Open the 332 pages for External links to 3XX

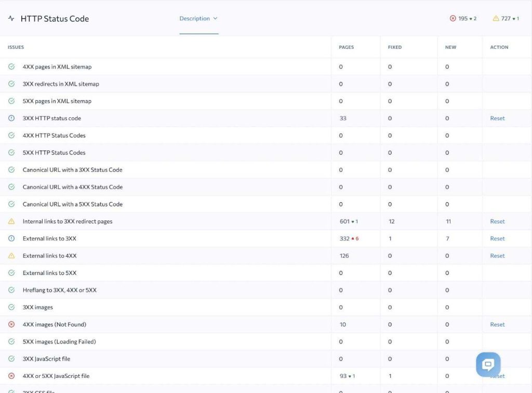click(344, 239)
